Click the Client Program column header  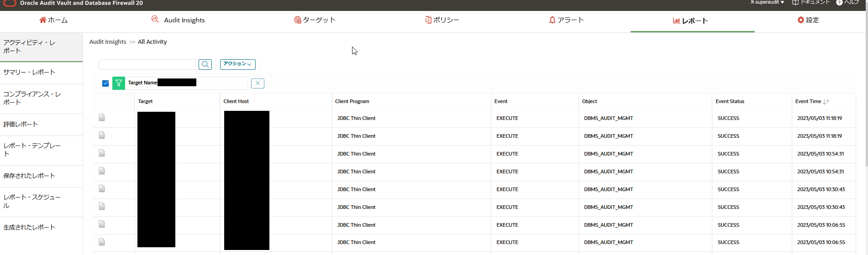click(352, 102)
